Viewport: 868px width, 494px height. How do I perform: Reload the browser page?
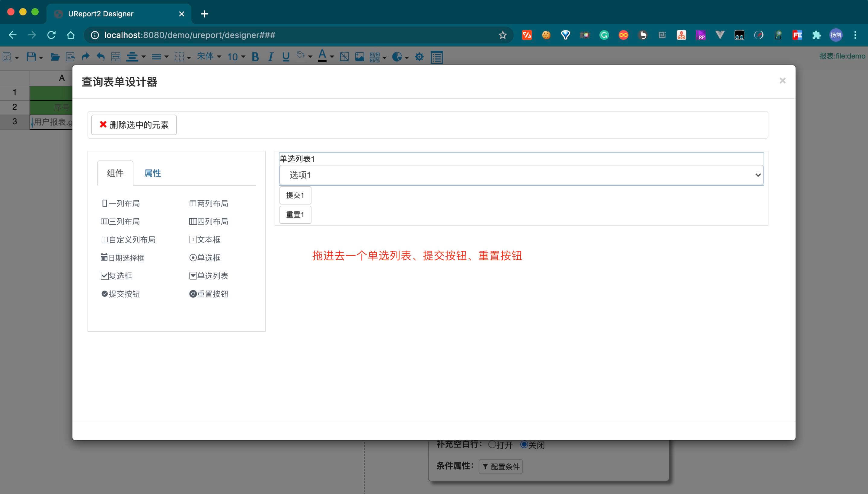pos(51,35)
